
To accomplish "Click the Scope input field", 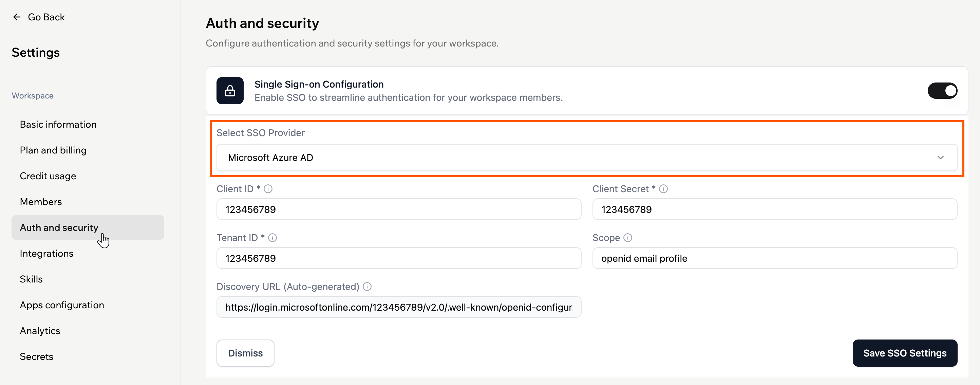I will pos(775,258).
